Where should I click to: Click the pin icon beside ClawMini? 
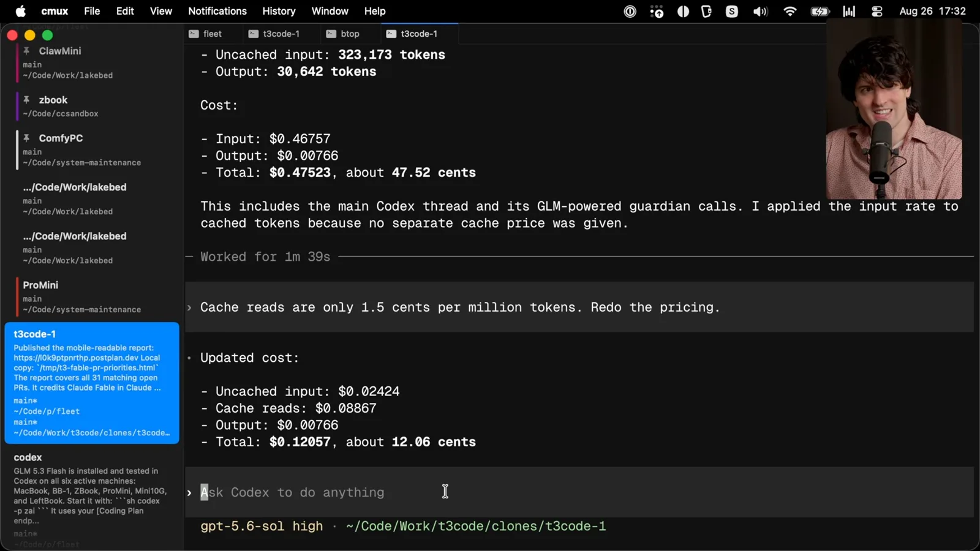(27, 51)
